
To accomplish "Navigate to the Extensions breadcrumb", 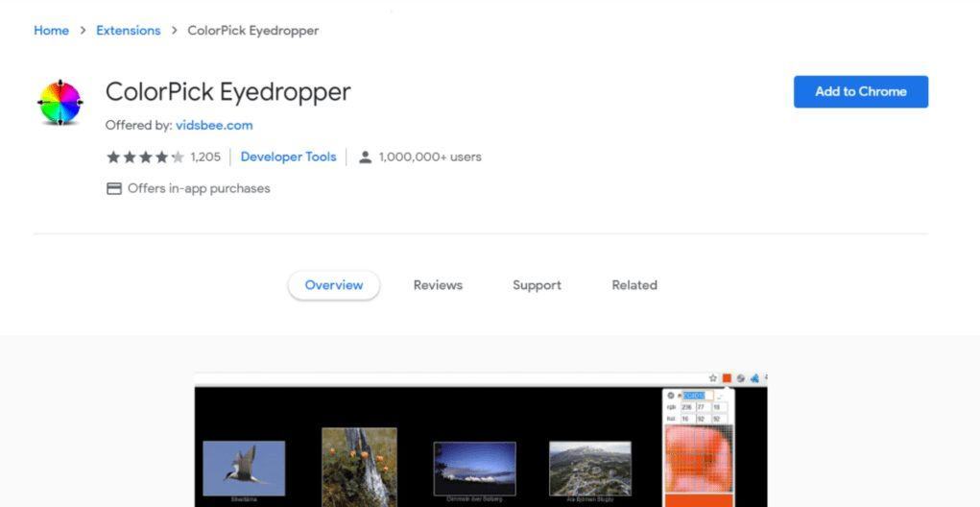I will pyautogui.click(x=129, y=31).
